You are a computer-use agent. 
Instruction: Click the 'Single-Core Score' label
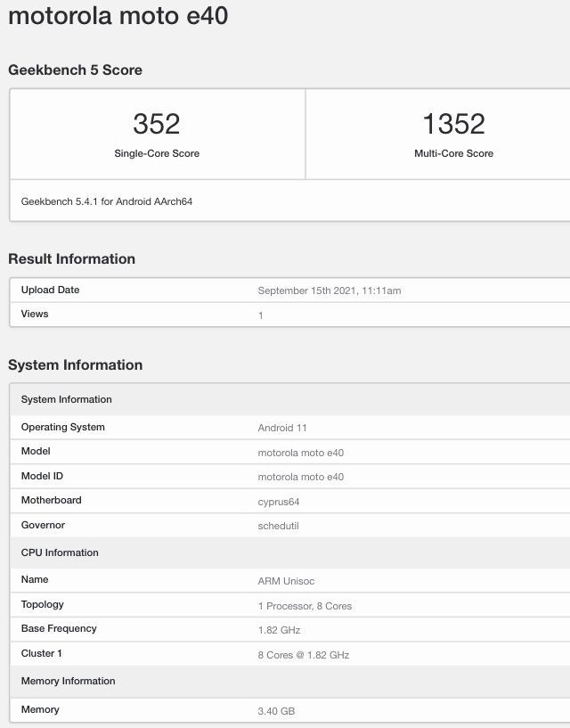tap(157, 153)
